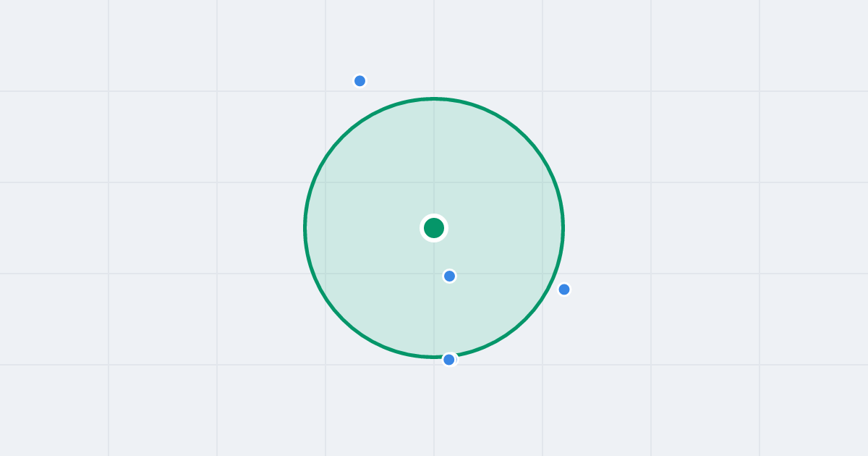The height and width of the screenshot is (456, 868).
Task: Click the green center marker of the circle
Action: coord(434,228)
